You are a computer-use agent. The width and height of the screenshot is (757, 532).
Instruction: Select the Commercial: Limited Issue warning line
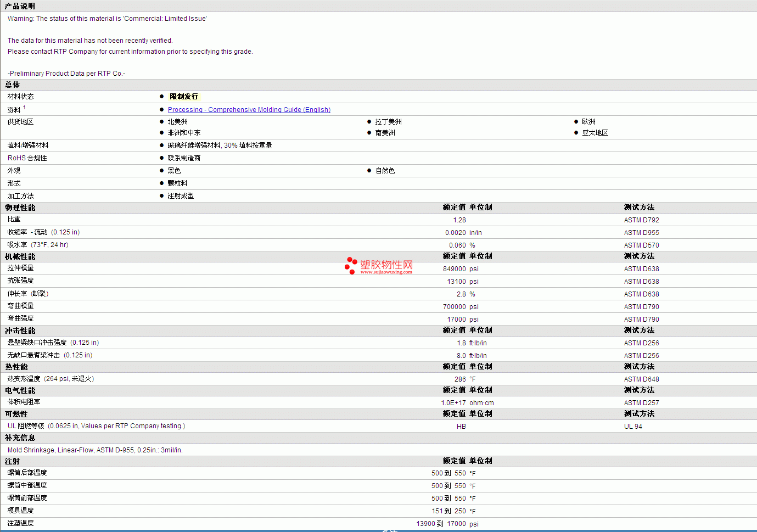(x=107, y=19)
